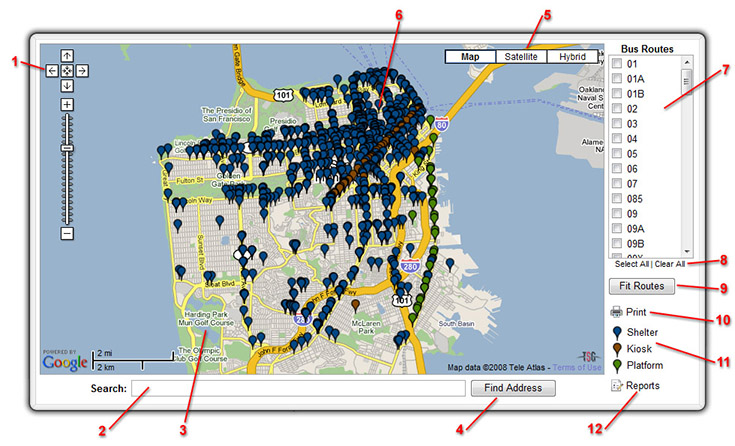Click the printer icon next to Print
This screenshot has width=735, height=446.
coord(617,313)
